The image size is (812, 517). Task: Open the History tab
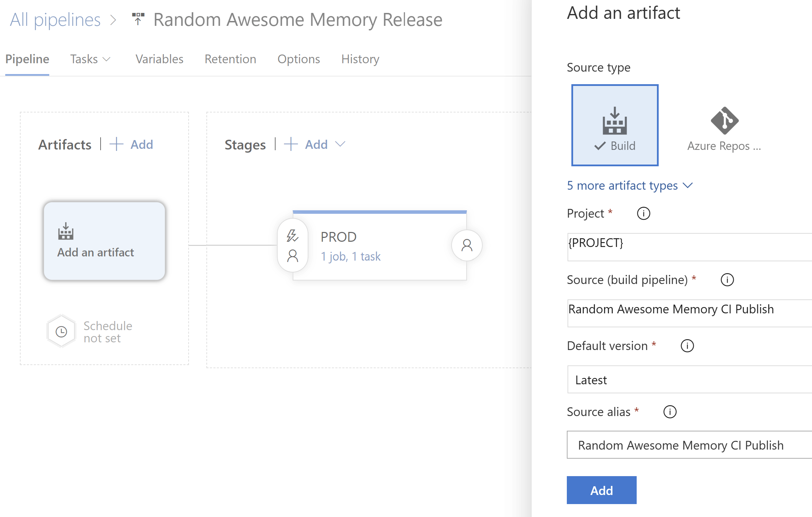click(x=360, y=59)
